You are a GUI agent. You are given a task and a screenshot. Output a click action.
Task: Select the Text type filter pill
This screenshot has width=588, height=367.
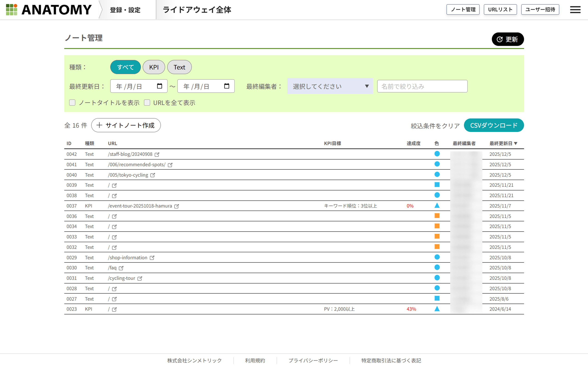tap(179, 67)
